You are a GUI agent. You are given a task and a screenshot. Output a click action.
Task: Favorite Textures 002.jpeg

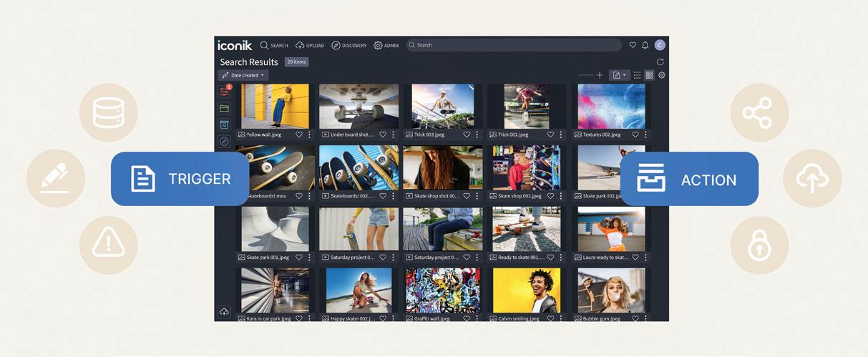coord(635,135)
